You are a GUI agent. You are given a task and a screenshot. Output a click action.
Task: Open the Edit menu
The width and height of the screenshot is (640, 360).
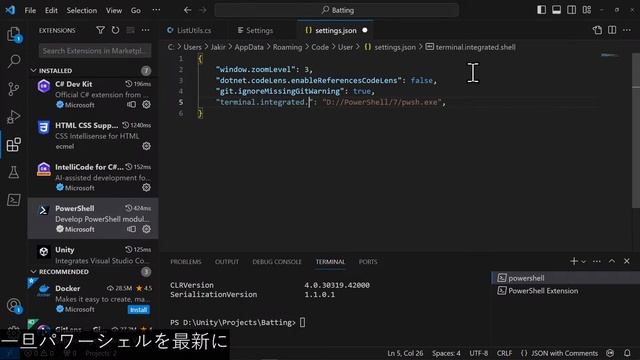tap(51, 10)
